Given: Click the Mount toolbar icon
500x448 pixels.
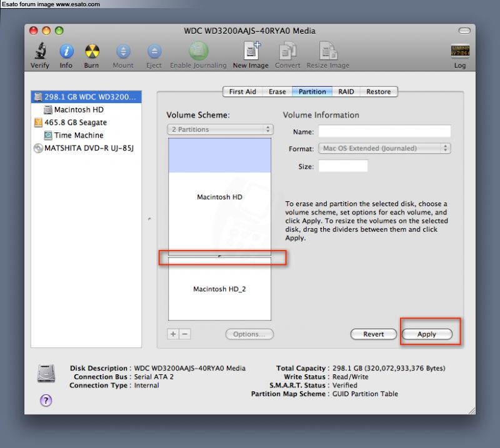Looking at the screenshot, I should [123, 51].
